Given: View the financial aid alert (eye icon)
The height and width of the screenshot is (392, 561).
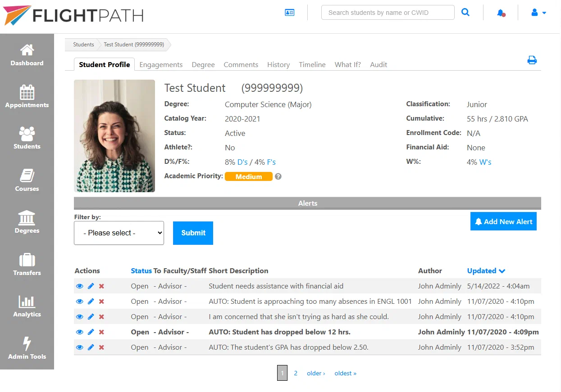Looking at the screenshot, I should (80, 286).
